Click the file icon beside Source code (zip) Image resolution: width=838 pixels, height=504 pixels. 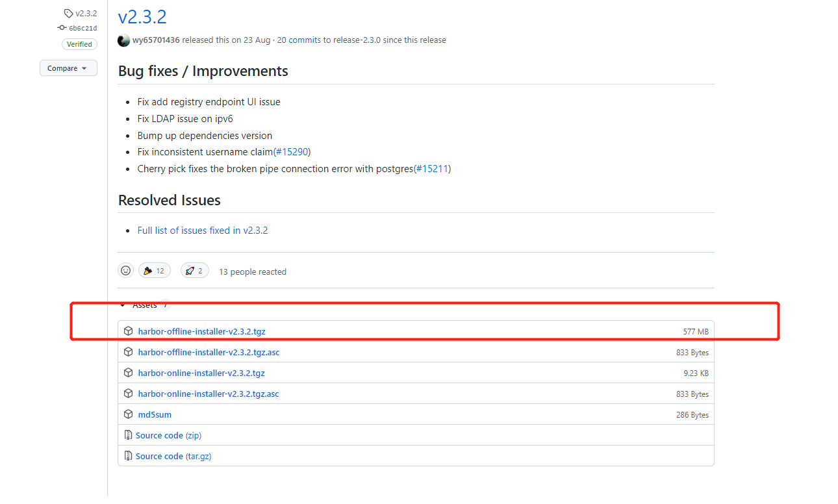[x=128, y=435]
